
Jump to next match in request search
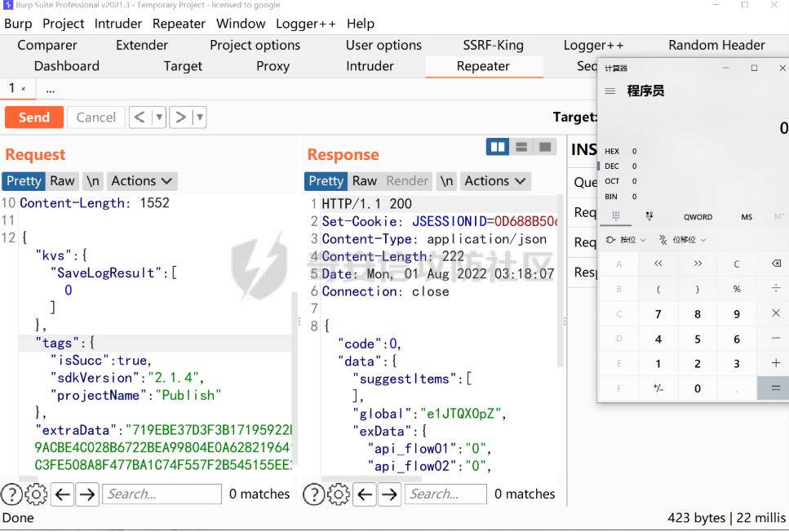click(x=87, y=494)
